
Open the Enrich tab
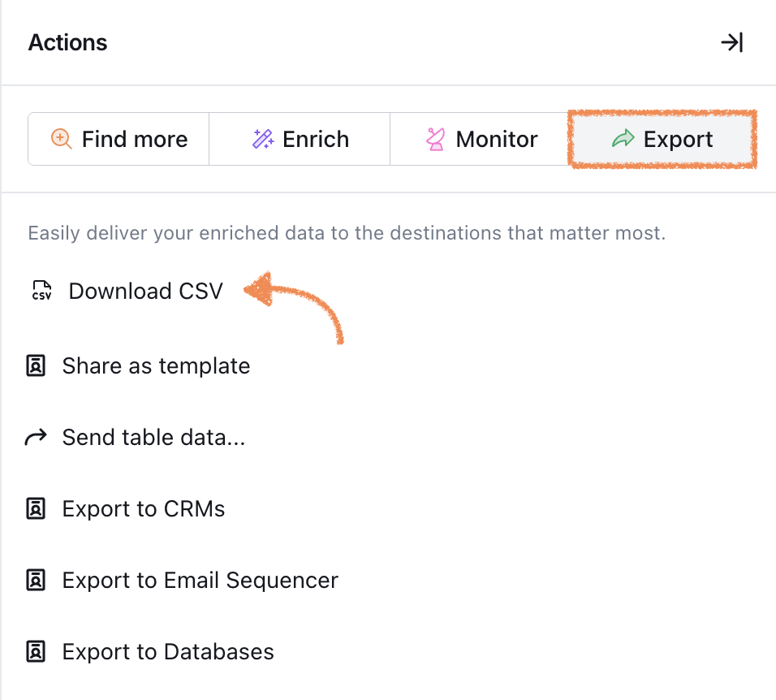(300, 139)
